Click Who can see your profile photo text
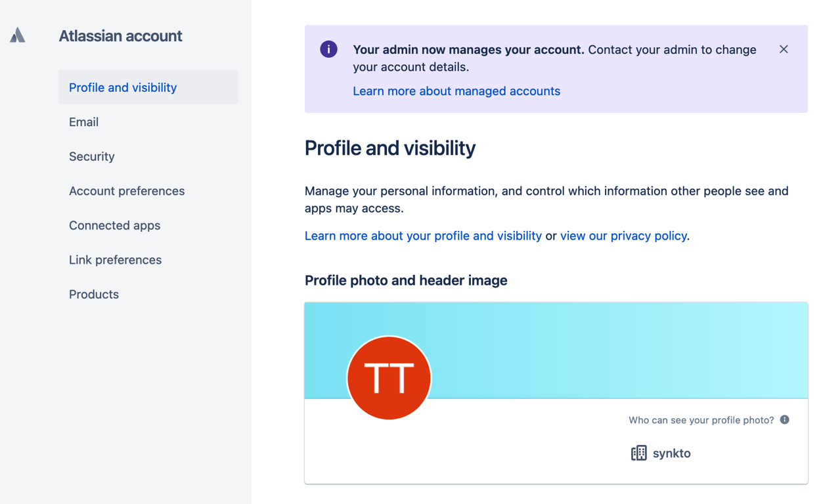Viewport: 823px width, 504px height. coord(701,420)
